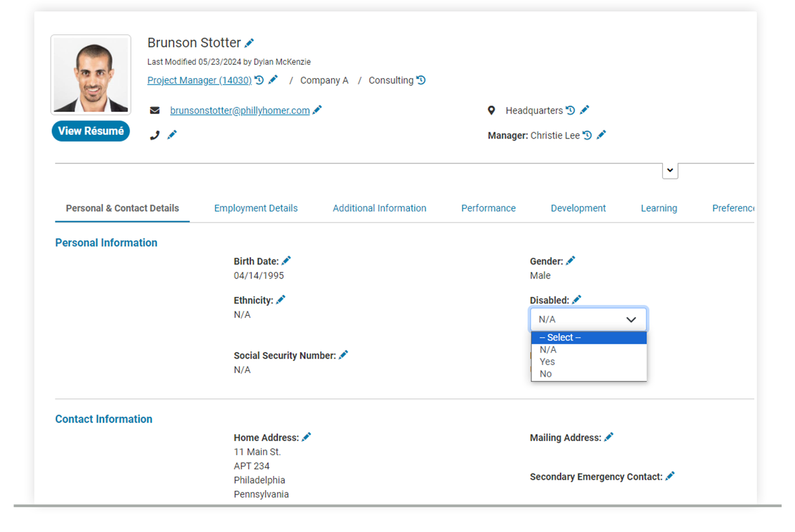View job title history for Project Manager
Screen dimensions: 795x532
[x=258, y=80]
